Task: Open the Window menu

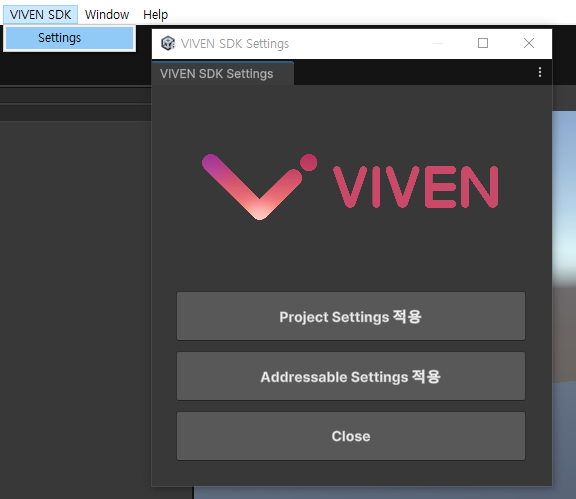Action: point(107,14)
